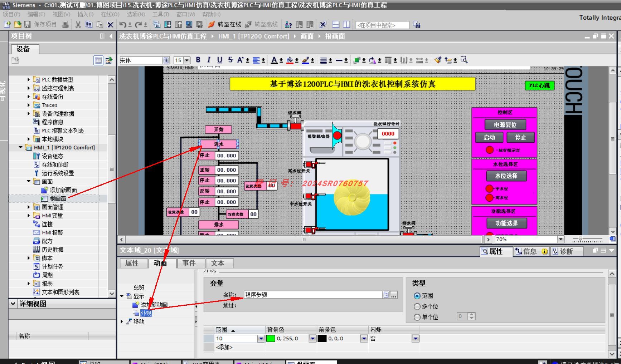Apply underline text formatting

tap(219, 60)
